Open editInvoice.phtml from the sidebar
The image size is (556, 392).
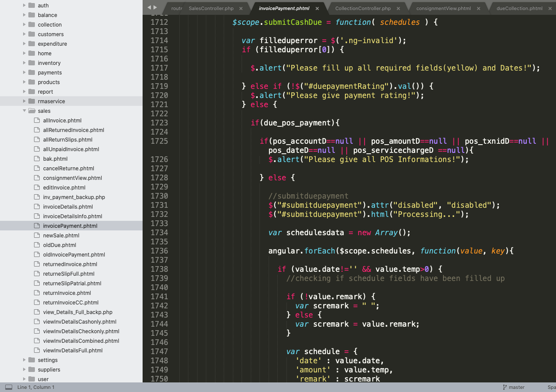[64, 188]
